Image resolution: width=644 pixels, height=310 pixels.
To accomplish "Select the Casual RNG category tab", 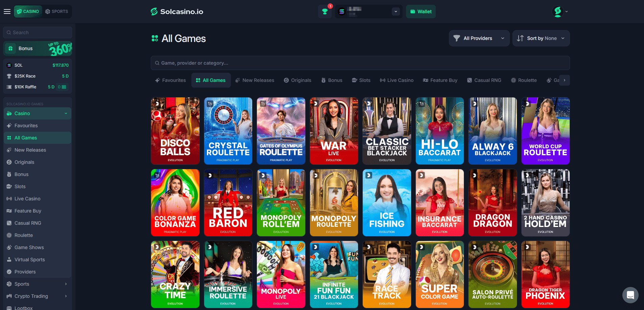I will (x=484, y=80).
